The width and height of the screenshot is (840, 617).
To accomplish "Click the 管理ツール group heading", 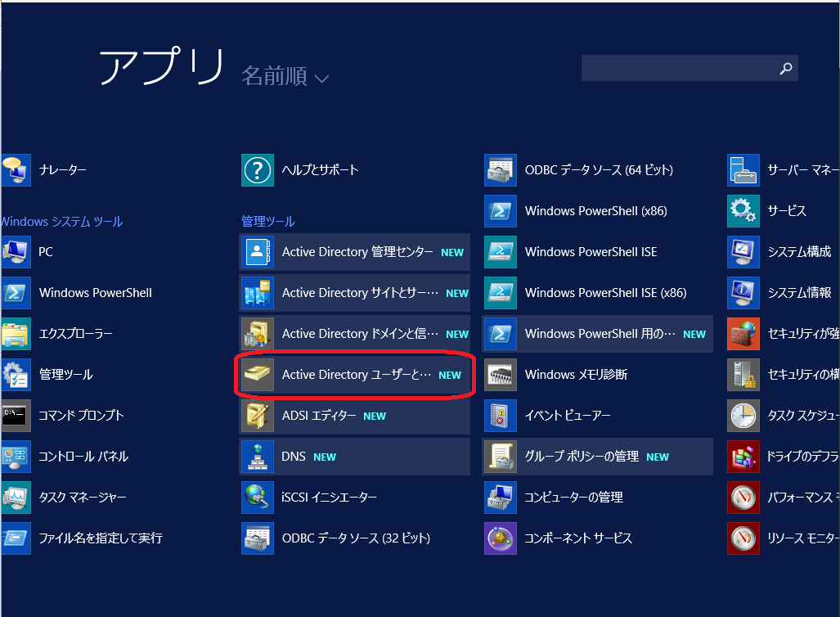I will tap(267, 222).
